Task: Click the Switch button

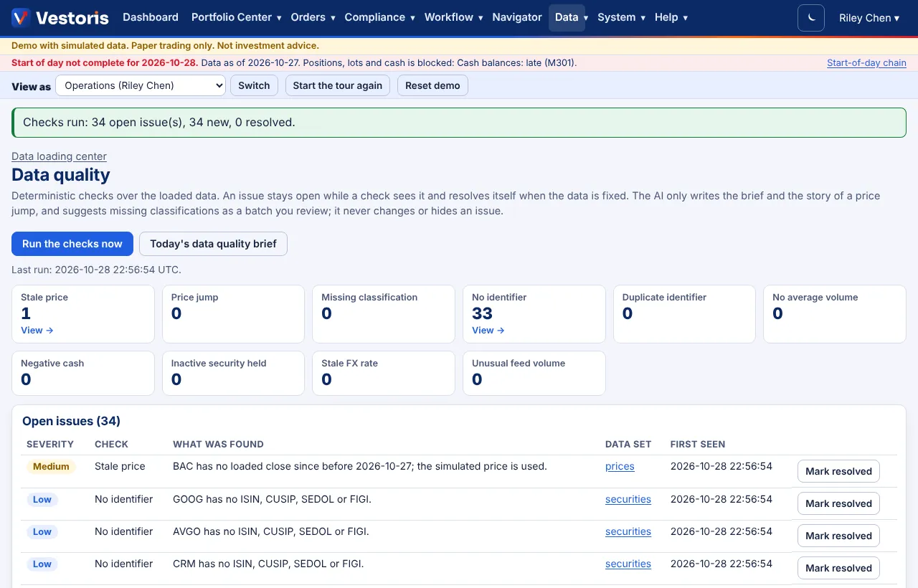Action: (254, 85)
